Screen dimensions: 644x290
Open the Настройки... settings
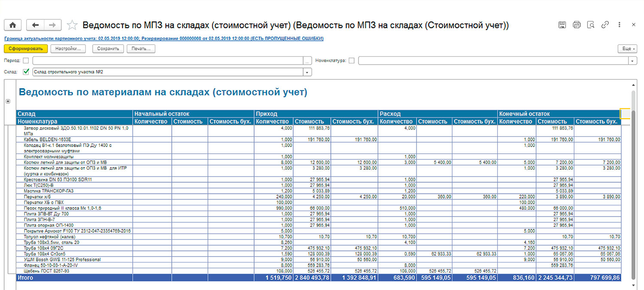[68, 49]
